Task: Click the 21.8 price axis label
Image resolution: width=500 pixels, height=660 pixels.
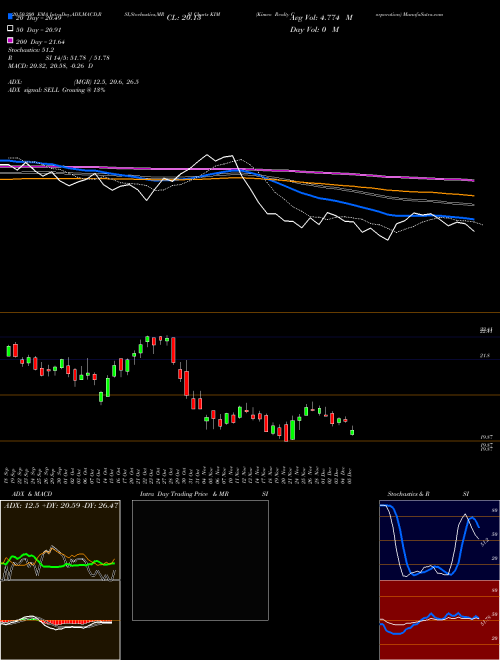Action: coord(484,356)
